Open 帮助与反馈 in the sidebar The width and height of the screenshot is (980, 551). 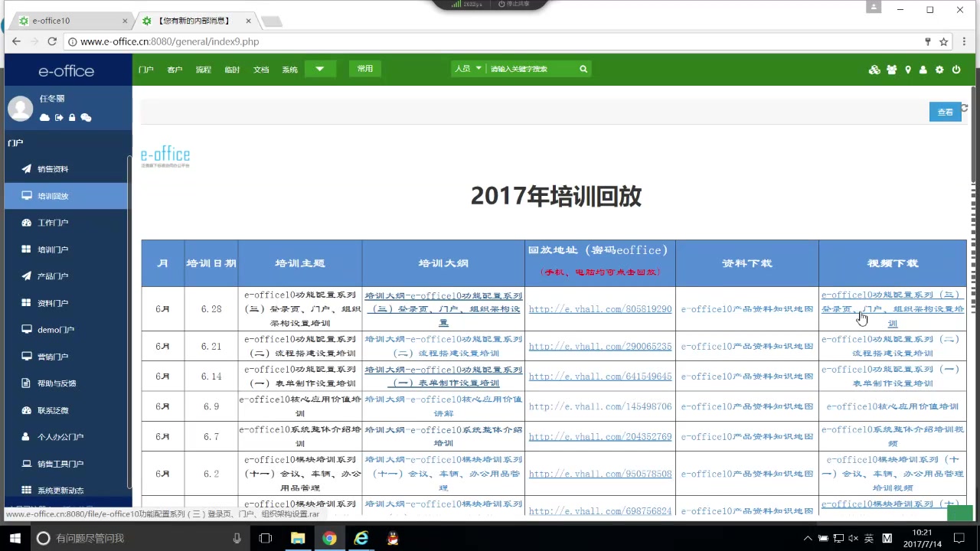point(66,383)
